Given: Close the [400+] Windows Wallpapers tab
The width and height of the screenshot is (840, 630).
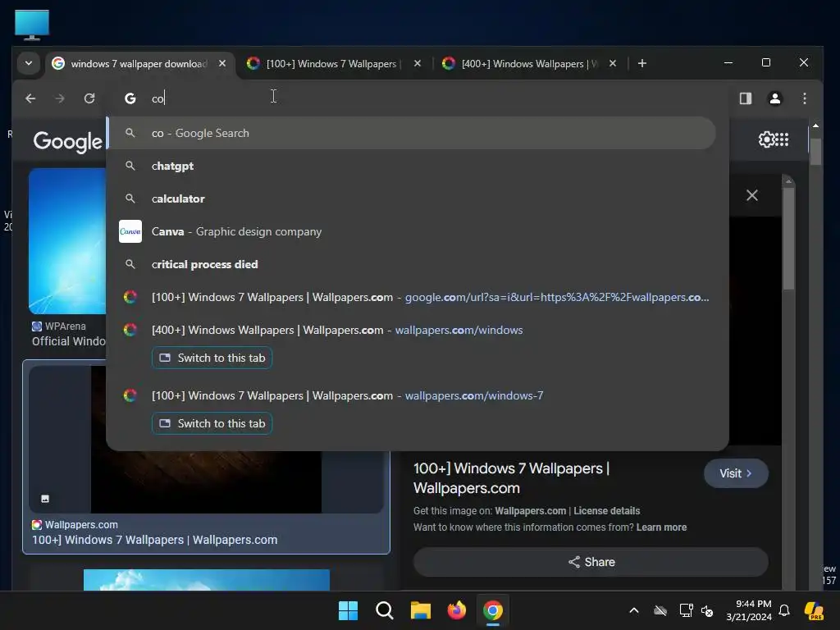Looking at the screenshot, I should pos(613,63).
